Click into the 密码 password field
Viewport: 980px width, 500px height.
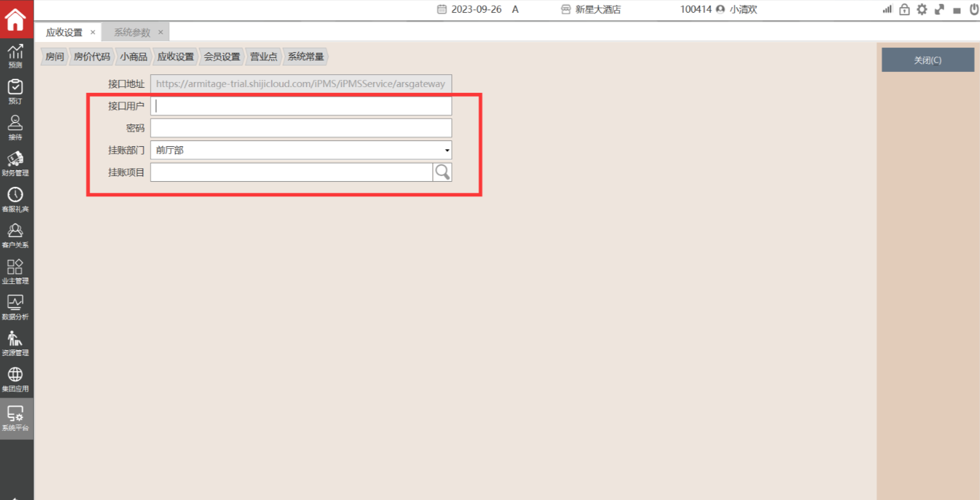[301, 128]
